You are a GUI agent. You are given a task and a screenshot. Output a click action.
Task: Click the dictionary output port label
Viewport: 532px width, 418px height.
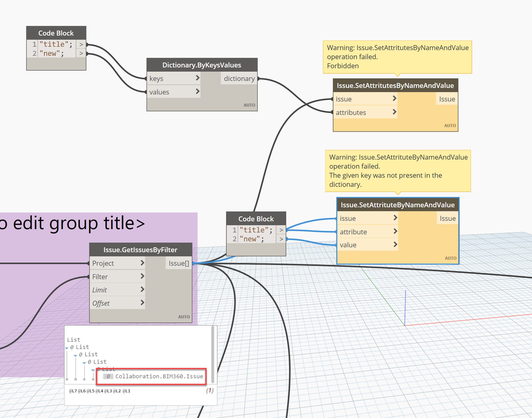tap(239, 78)
